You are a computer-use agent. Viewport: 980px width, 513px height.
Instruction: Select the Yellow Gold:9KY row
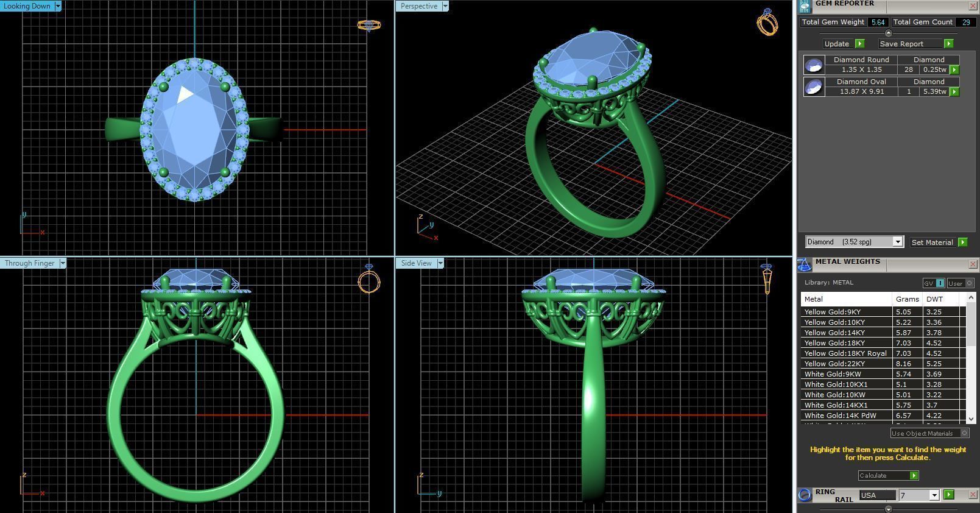pos(883,312)
